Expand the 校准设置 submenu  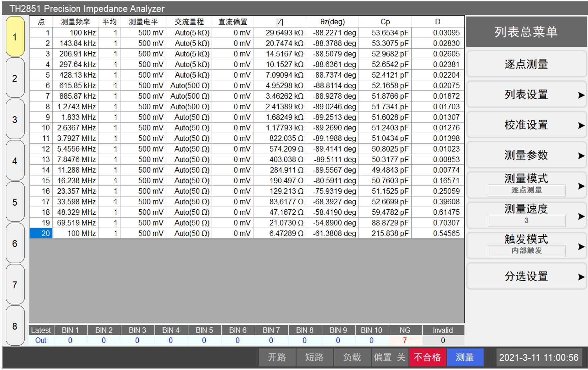pos(526,125)
